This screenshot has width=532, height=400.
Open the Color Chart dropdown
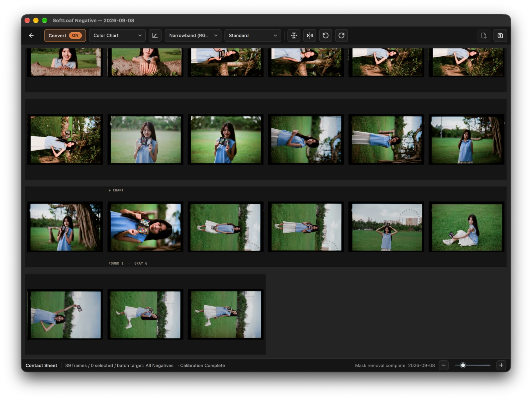(117, 36)
